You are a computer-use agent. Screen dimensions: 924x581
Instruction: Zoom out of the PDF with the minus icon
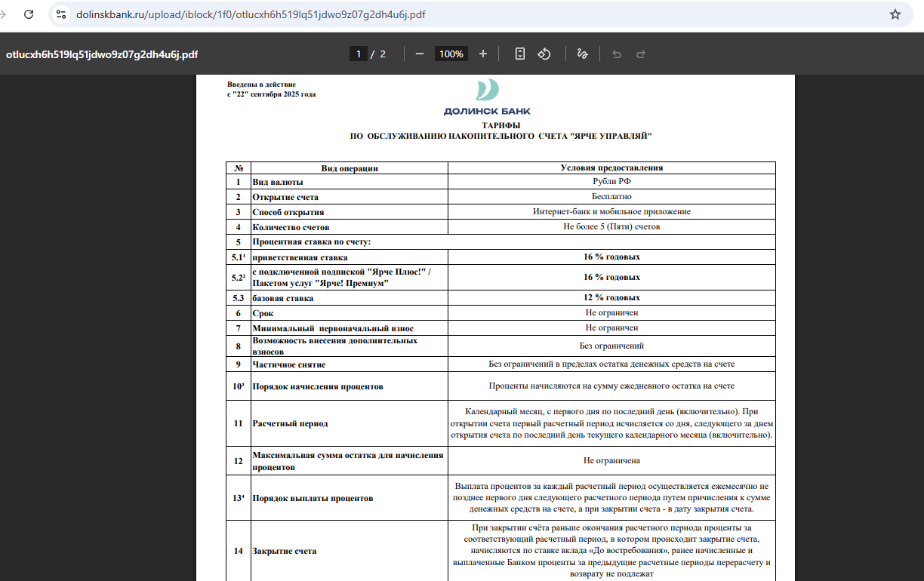click(420, 54)
